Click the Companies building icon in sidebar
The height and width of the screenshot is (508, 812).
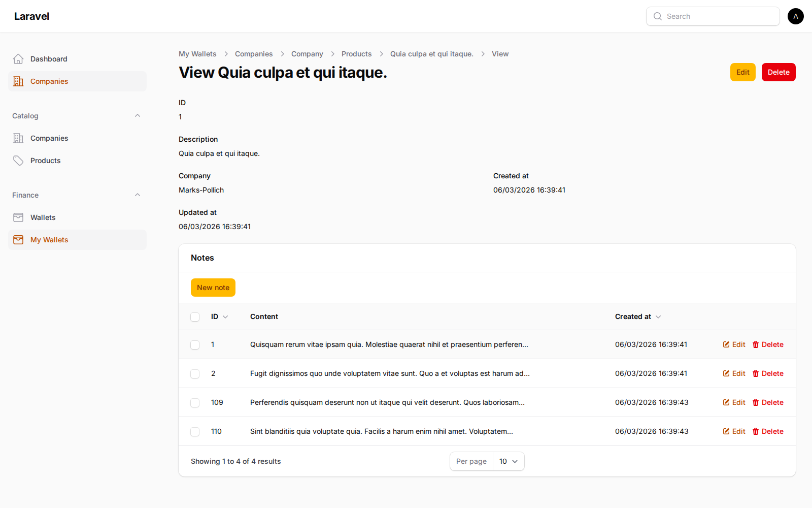point(18,81)
